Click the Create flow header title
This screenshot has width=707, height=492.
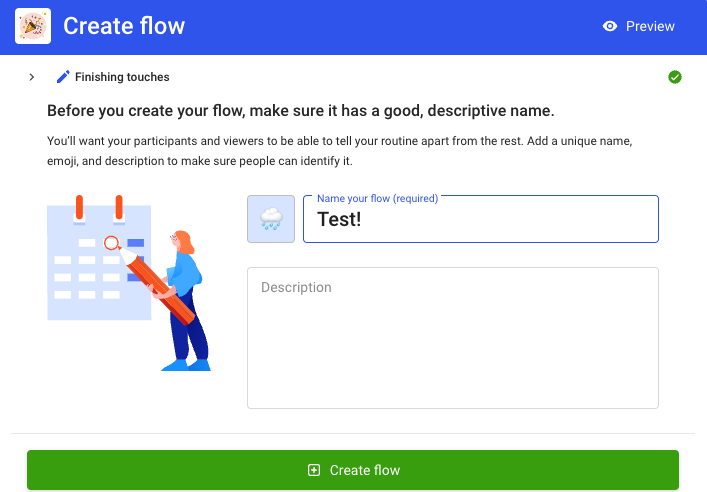coord(124,26)
